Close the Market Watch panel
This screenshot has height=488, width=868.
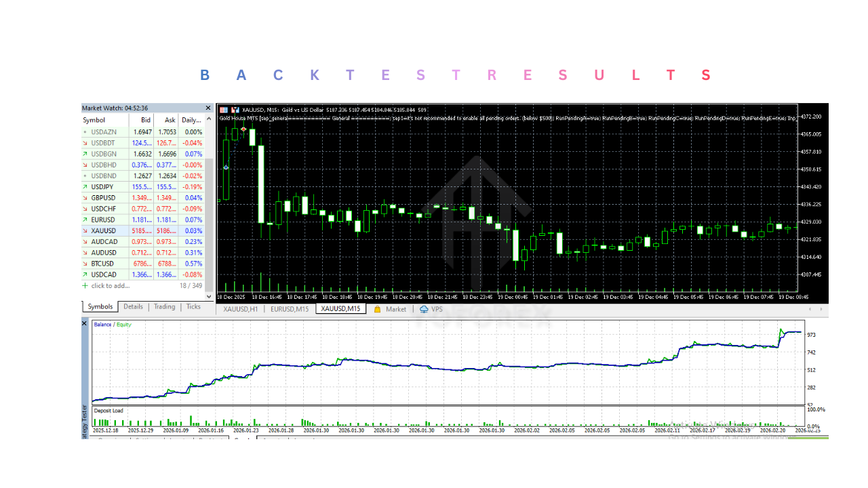[x=208, y=108]
